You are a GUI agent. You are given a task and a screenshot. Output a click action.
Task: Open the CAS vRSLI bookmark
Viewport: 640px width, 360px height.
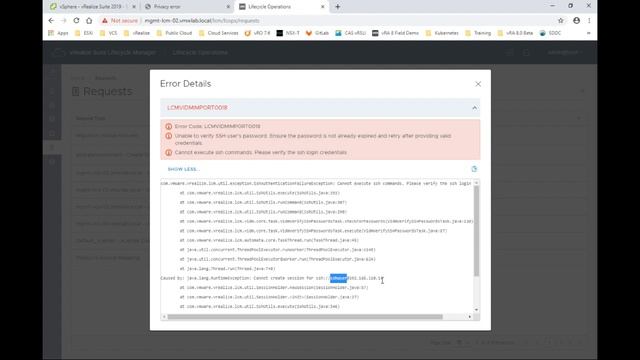351,33
